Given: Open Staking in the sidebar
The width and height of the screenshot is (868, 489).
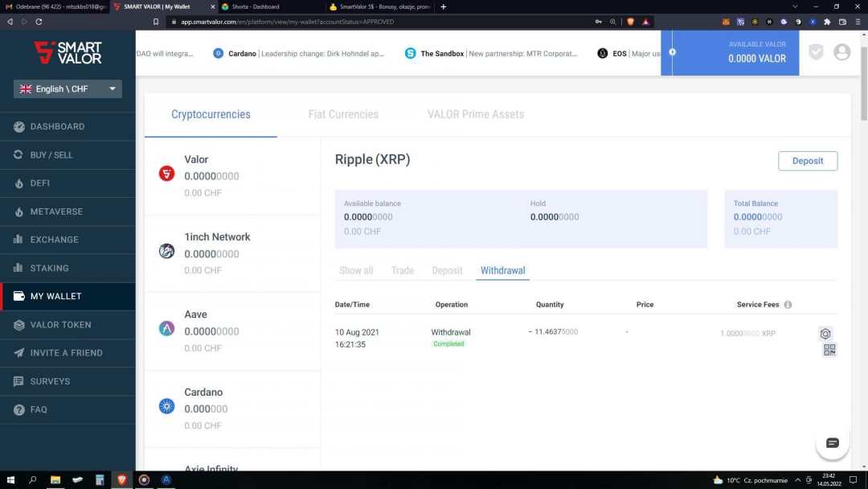Looking at the screenshot, I should point(50,268).
